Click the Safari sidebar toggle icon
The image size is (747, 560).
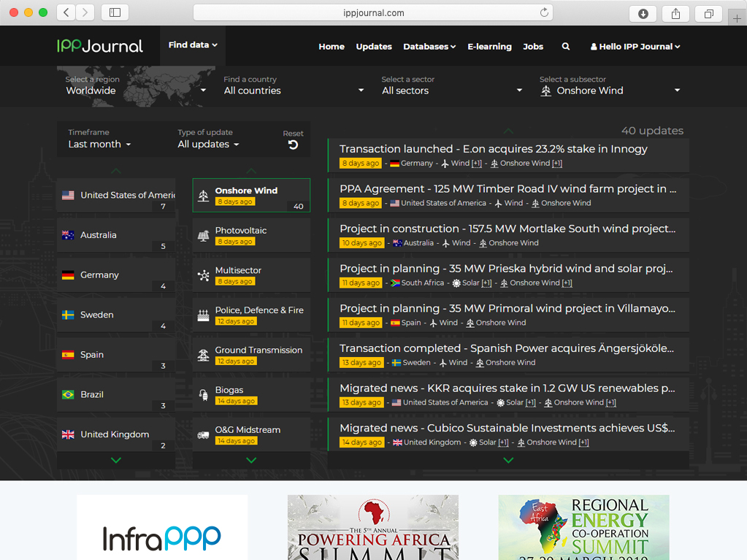[115, 12]
